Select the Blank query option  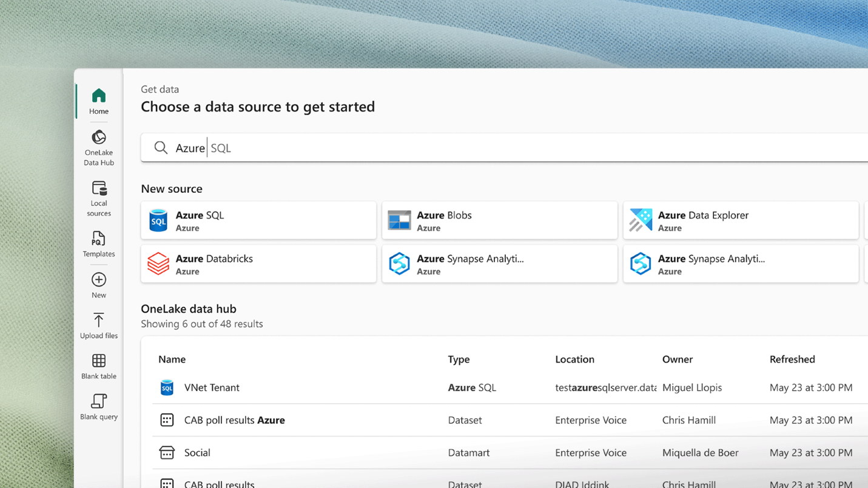99,407
